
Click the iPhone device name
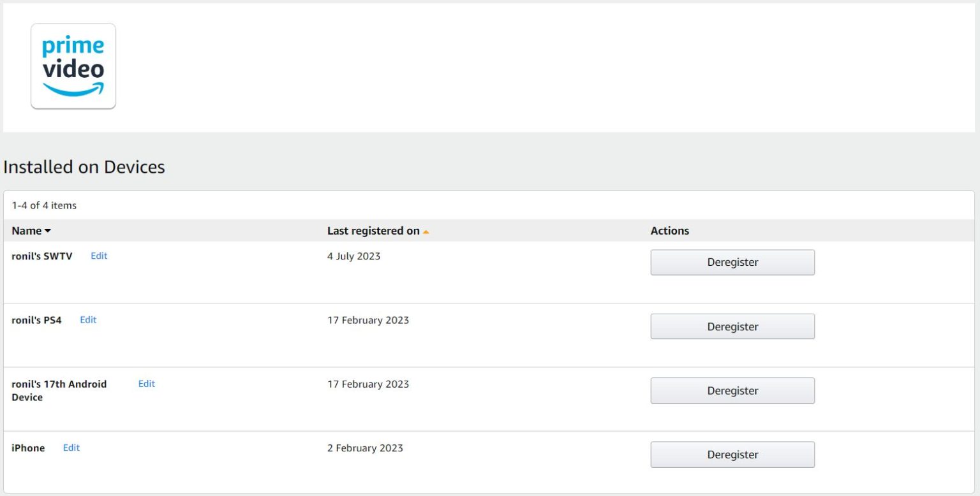pos(28,448)
